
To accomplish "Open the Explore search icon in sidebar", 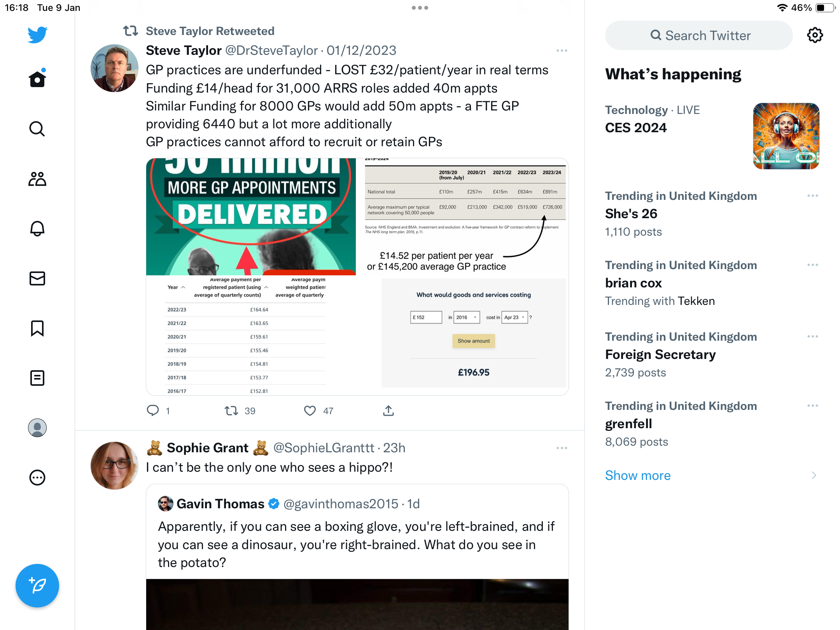I will [x=37, y=129].
